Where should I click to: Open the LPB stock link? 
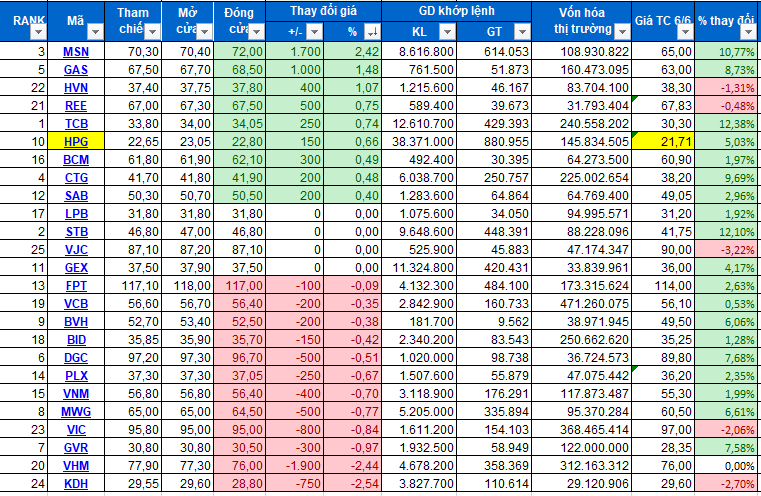click(76, 214)
